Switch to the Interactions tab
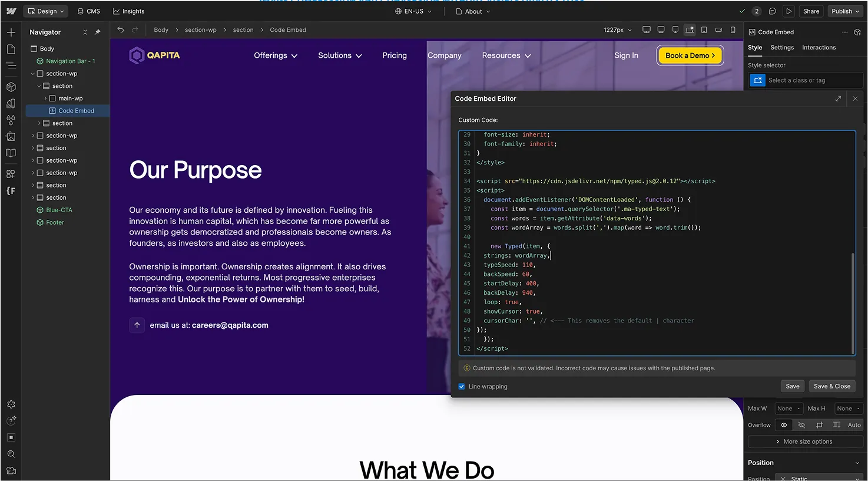 pyautogui.click(x=819, y=48)
